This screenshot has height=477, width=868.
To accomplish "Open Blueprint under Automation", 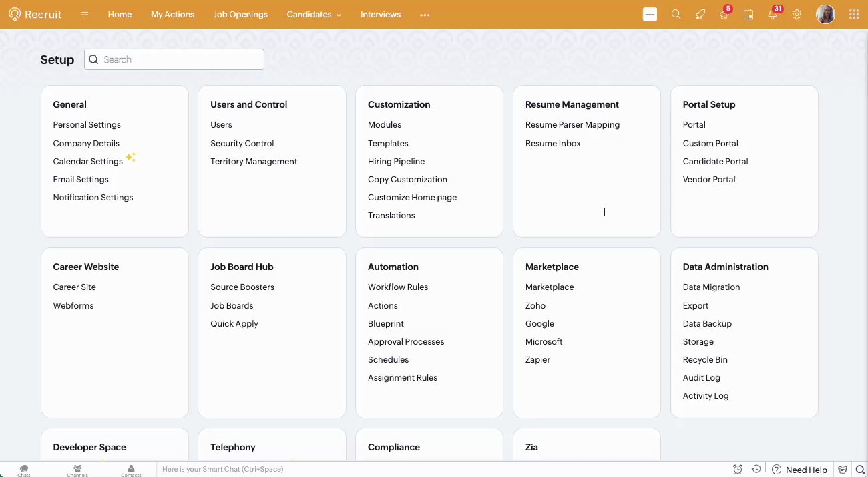I will [386, 324].
